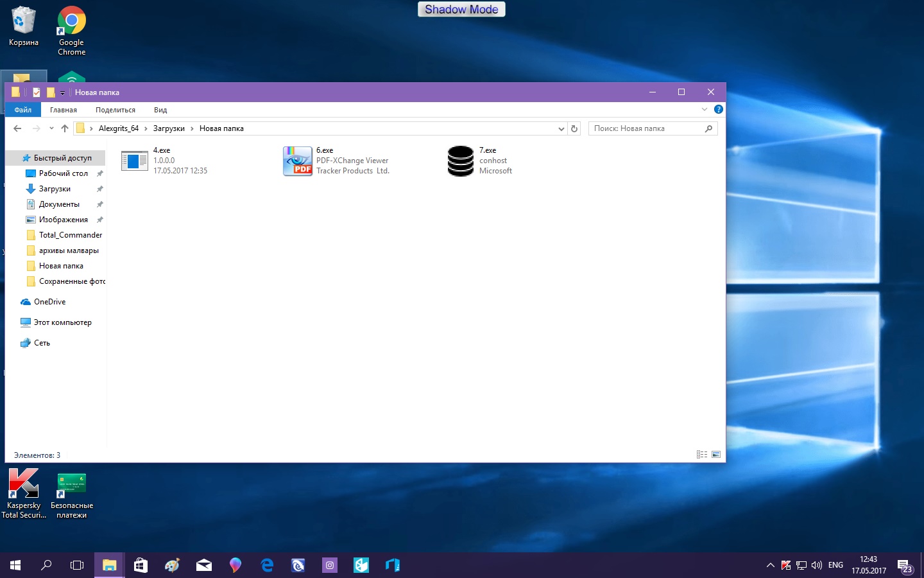The width and height of the screenshot is (924, 578).
Task: Navigate to Загрузки in the breadcrumb path
Action: click(169, 128)
